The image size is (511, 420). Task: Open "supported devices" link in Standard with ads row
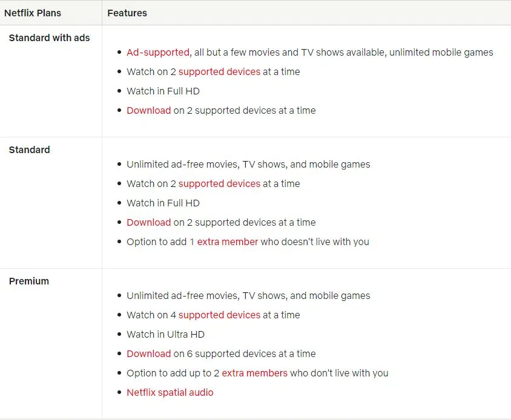click(x=219, y=72)
